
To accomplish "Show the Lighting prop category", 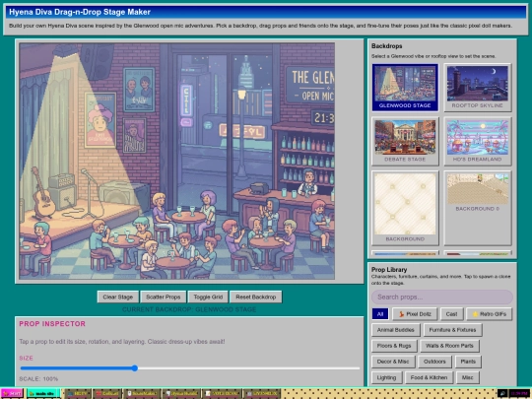I will [386, 377].
